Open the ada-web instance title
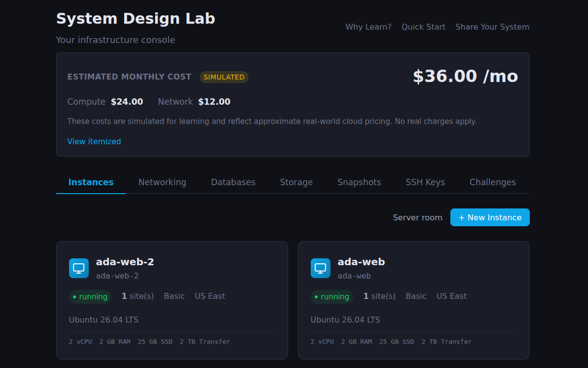 click(361, 262)
